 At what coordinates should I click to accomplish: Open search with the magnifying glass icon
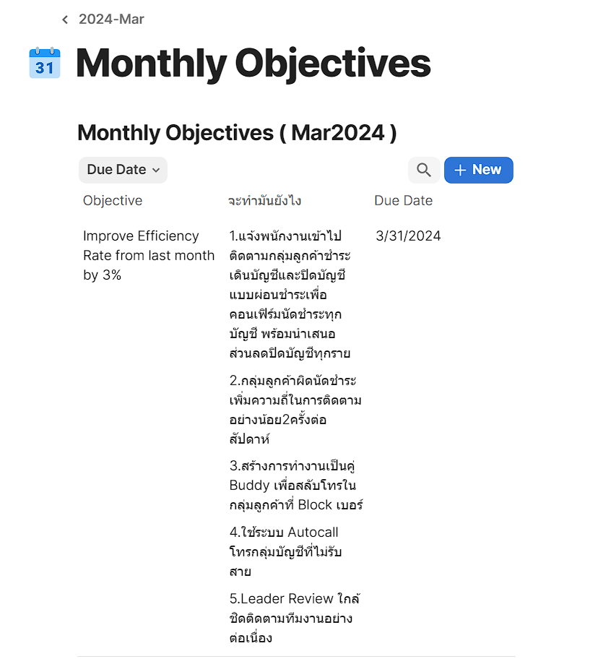click(x=424, y=171)
